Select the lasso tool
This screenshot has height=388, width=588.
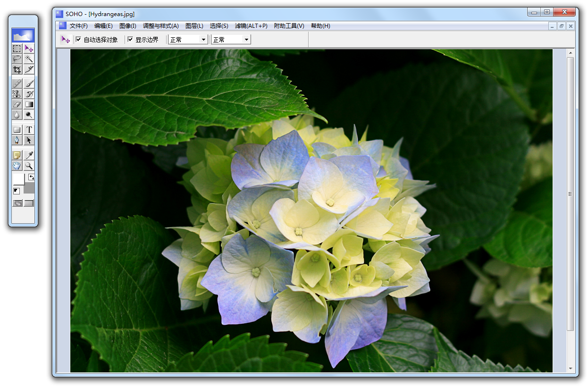point(17,59)
